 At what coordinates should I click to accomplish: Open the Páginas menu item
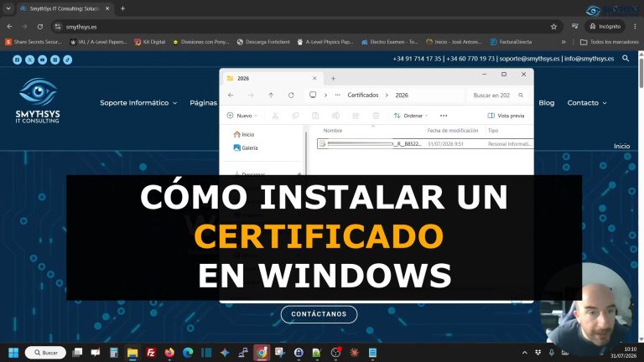[203, 102]
